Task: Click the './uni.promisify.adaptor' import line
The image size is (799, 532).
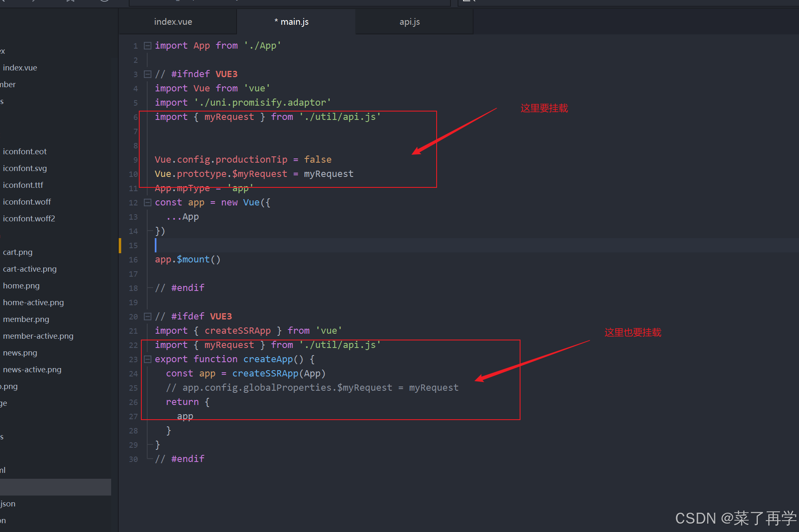Action: [x=243, y=103]
